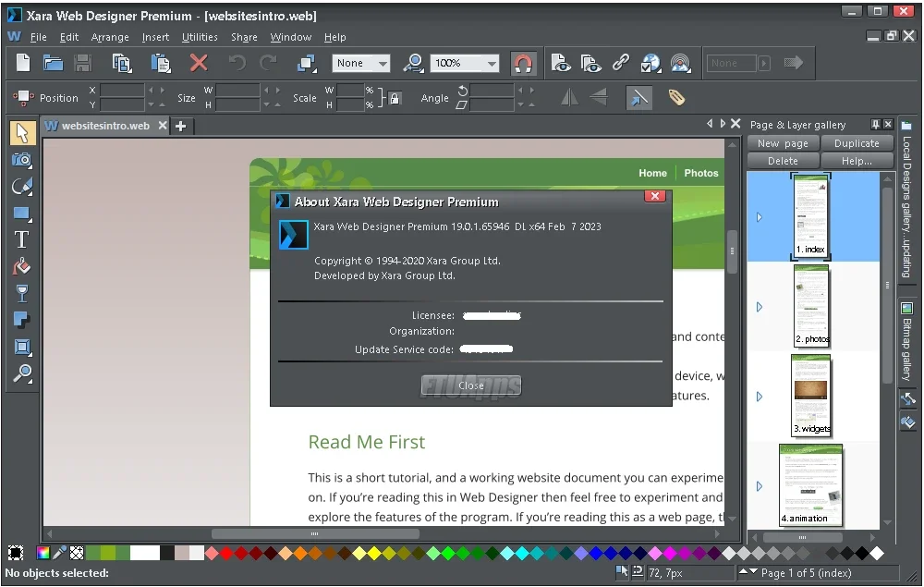Select the Rectangle tool
Viewport: 924px width, 587px height.
click(22, 214)
